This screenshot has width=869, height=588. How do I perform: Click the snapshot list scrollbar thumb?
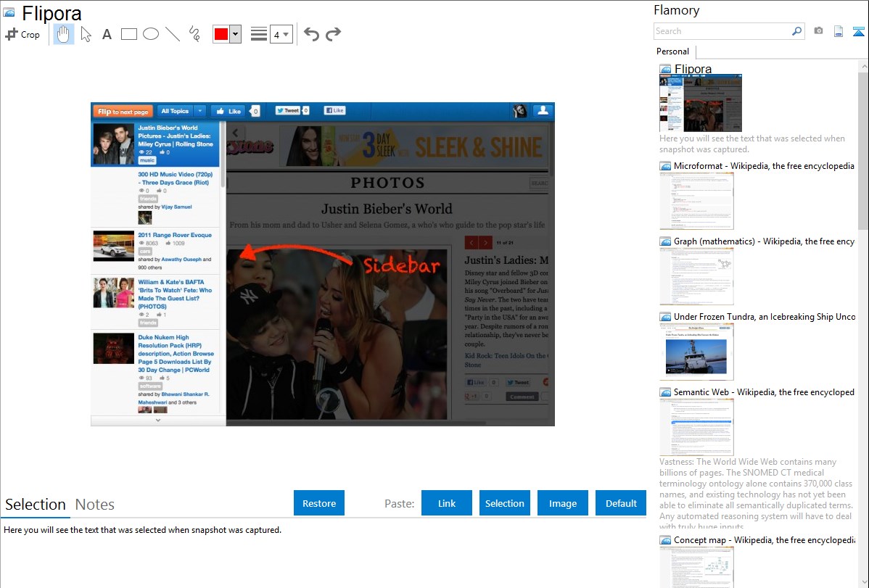(863, 151)
